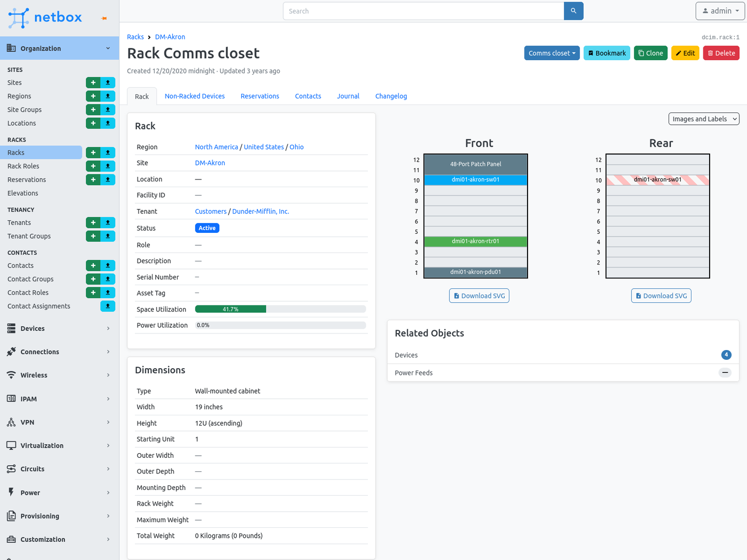Expand the Customization menu section
This screenshot has width=747, height=560.
click(x=59, y=539)
